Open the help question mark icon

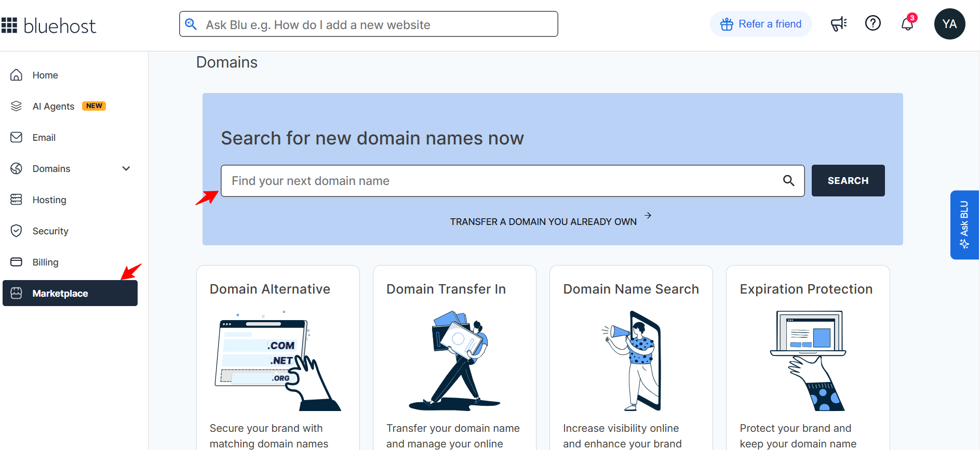(873, 23)
